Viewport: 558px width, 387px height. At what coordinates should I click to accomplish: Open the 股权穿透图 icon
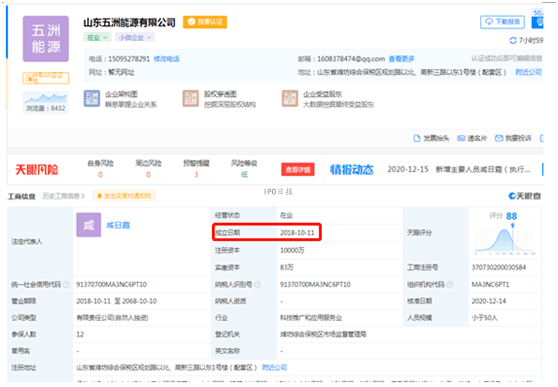click(191, 99)
